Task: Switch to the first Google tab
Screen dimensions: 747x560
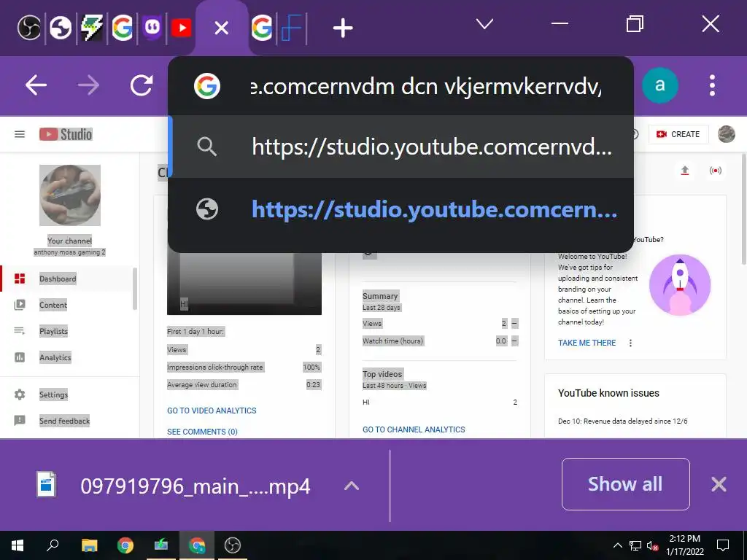Action: coord(123,28)
